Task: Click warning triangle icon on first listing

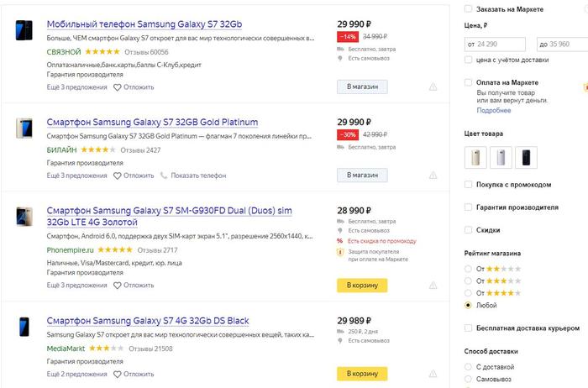Action: [433, 87]
